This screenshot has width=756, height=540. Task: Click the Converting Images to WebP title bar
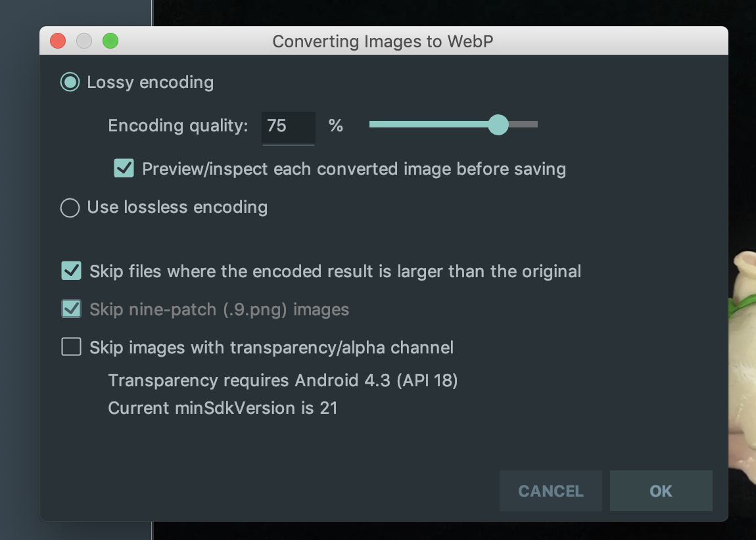(x=383, y=41)
